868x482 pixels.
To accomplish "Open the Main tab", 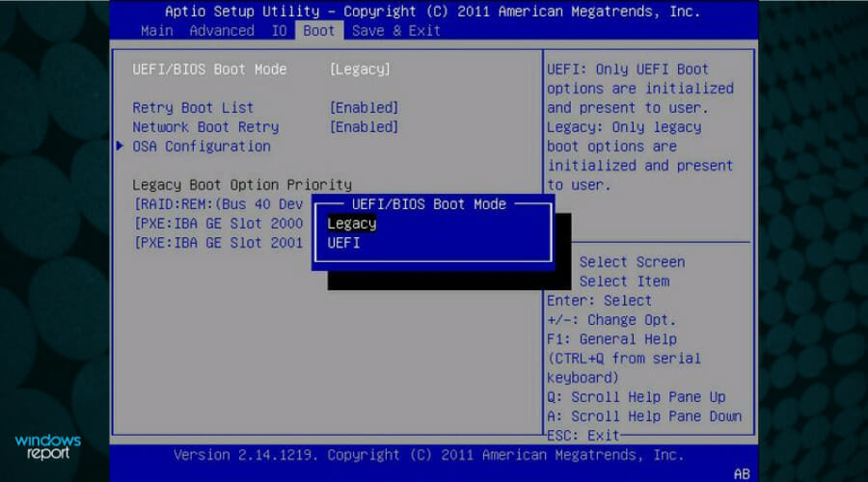I will coord(156,31).
